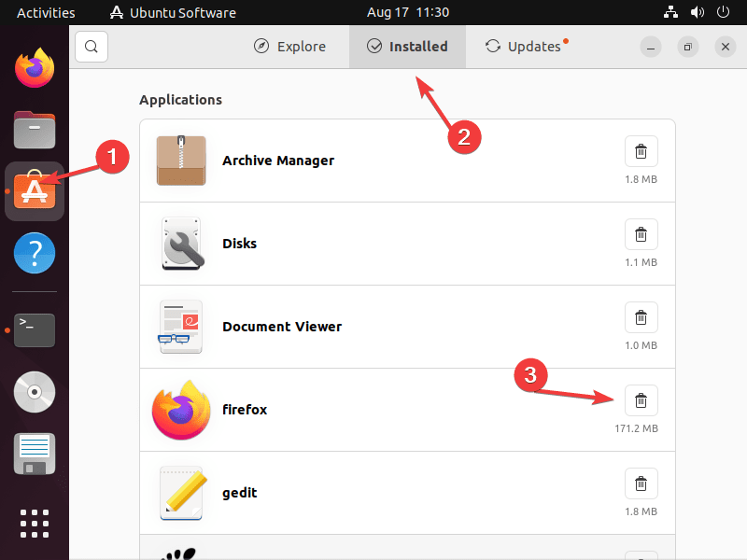
Task: Delete Document Viewer from installed apps
Action: coord(641,316)
